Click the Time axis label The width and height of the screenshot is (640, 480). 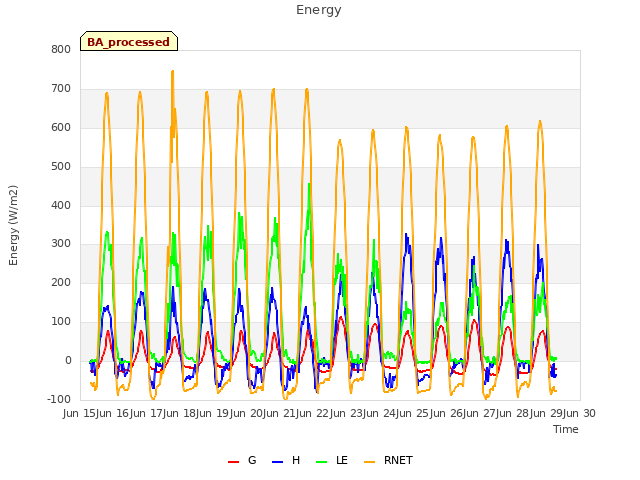(x=566, y=429)
